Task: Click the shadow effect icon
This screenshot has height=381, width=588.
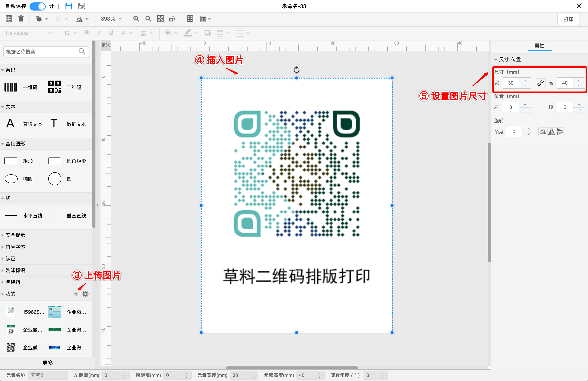Action: [x=207, y=33]
